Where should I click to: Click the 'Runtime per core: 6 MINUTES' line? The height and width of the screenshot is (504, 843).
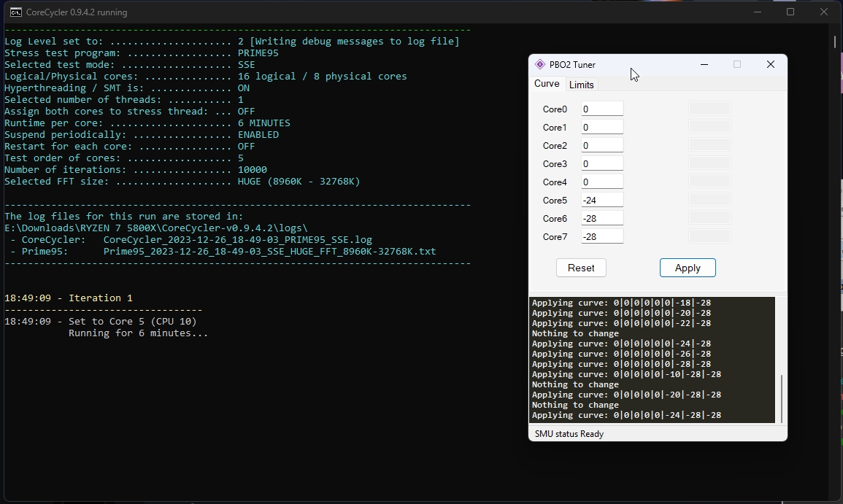(x=147, y=123)
